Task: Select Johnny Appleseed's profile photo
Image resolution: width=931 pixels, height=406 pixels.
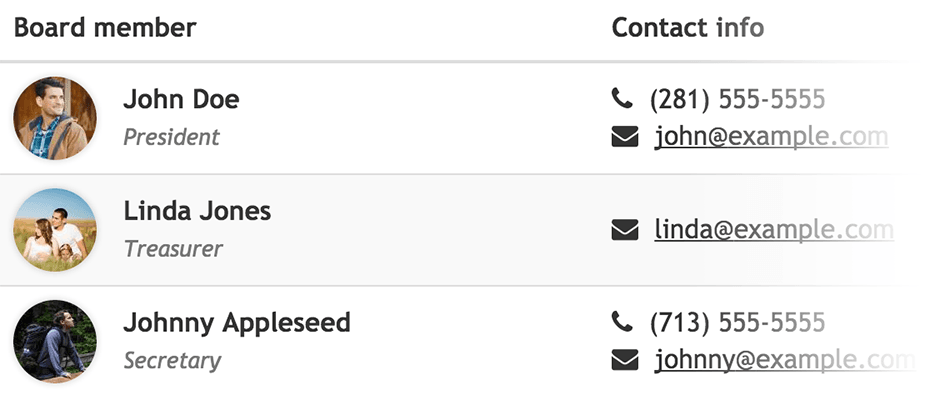Action: [55, 341]
